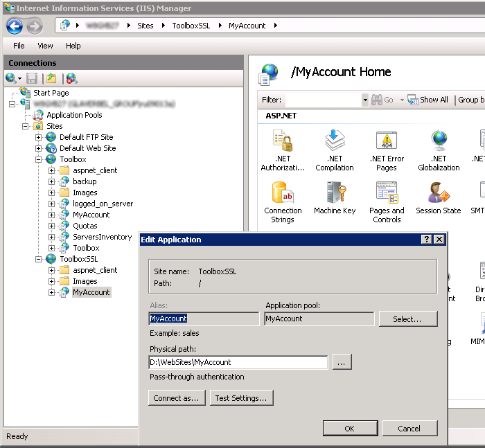Click the Edit Application help question mark

click(x=427, y=240)
